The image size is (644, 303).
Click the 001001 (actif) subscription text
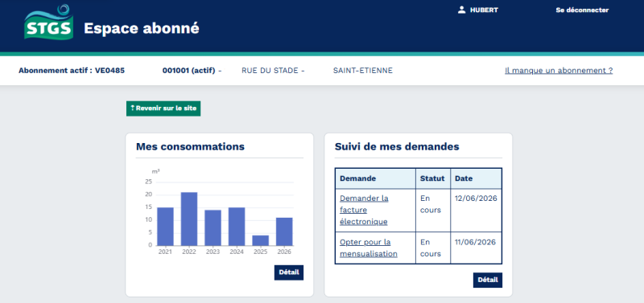188,71
